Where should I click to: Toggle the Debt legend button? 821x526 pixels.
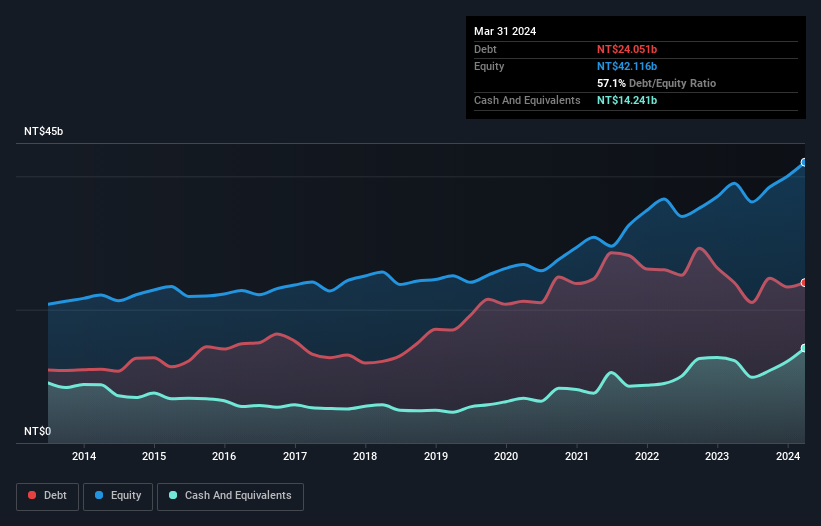[48, 496]
